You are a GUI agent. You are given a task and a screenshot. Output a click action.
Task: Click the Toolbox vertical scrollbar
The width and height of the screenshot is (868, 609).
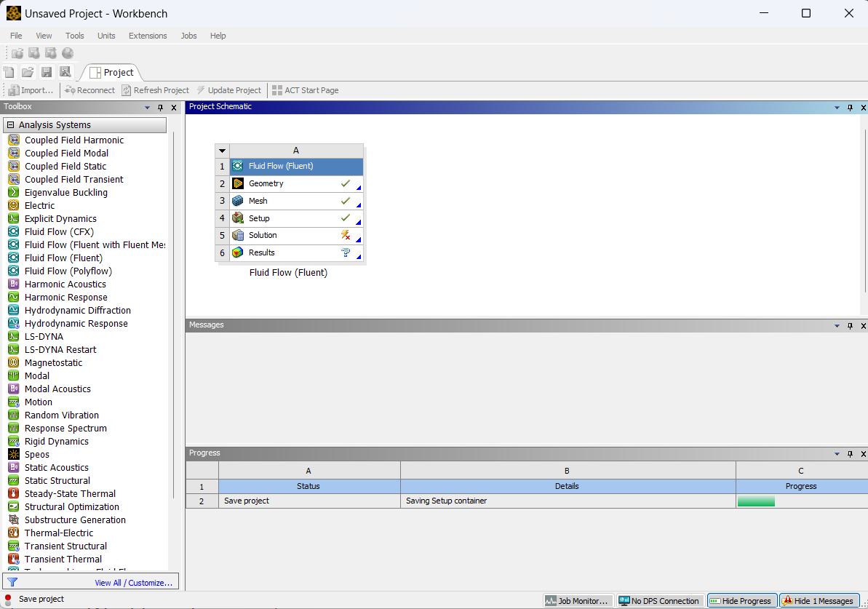point(173,316)
